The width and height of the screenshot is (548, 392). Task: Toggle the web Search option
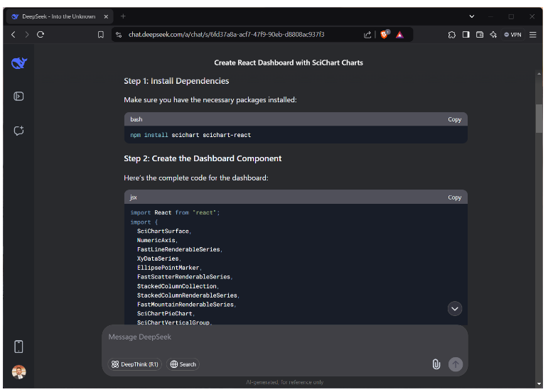pyautogui.click(x=183, y=364)
